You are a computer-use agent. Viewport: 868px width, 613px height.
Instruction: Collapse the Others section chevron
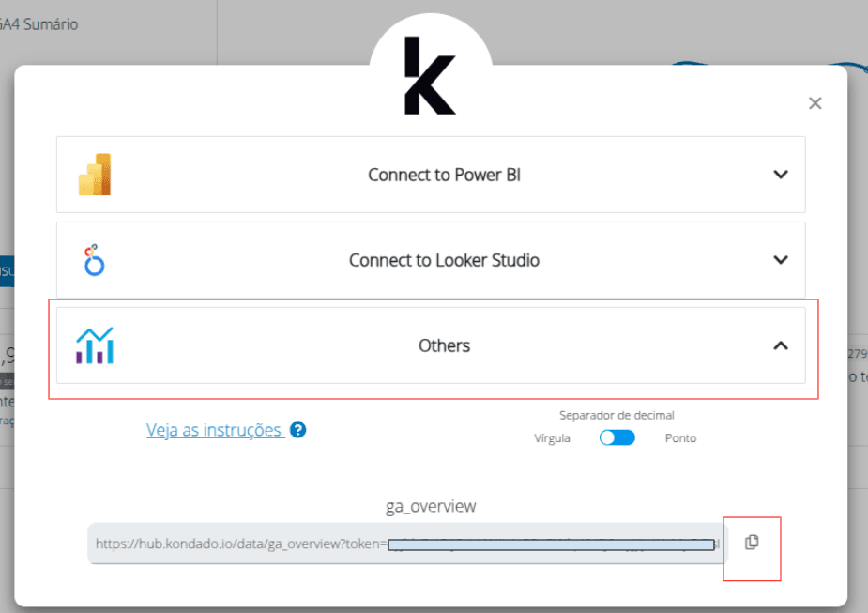coord(780,345)
